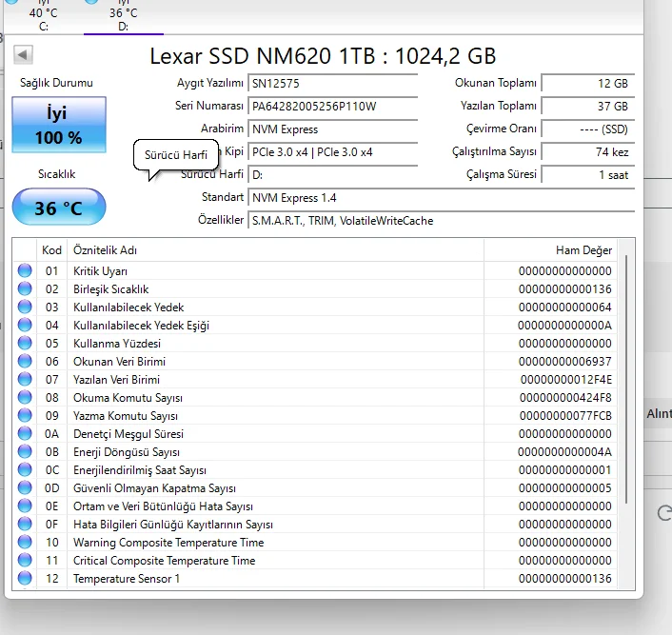Click the Okunan Toplam 12 GB field
Viewport: 672px width, 635px height.
tap(587, 84)
